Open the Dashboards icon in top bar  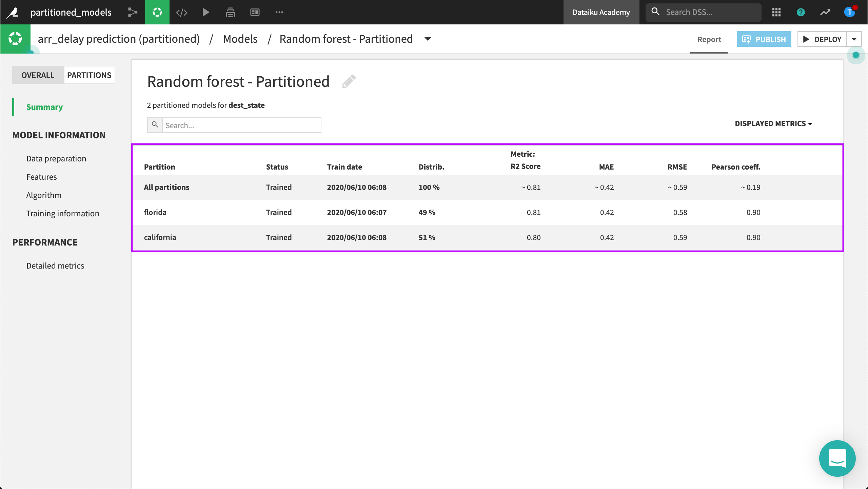coord(255,12)
